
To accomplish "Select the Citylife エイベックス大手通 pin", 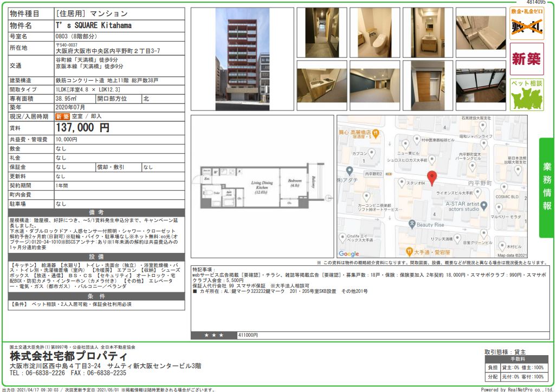I will pyautogui.click(x=342, y=238).
